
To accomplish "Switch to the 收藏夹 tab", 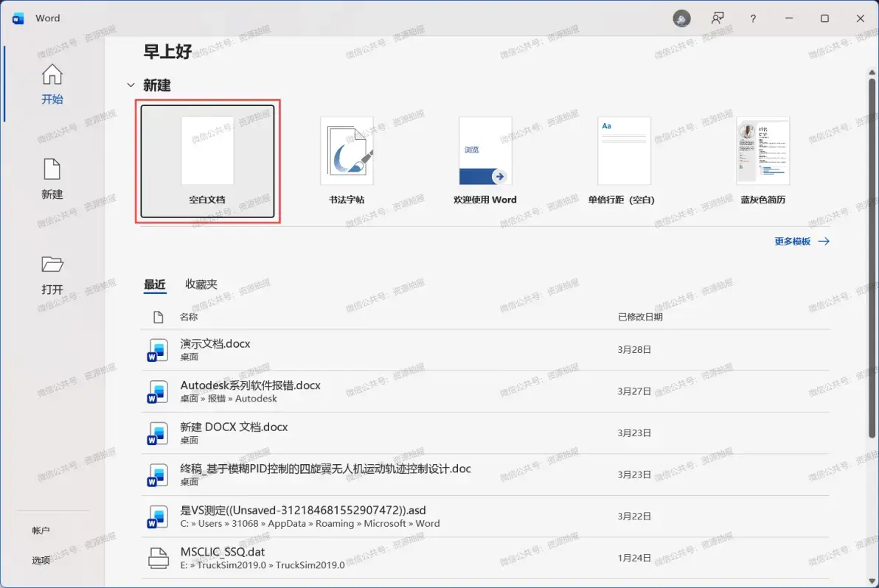I will [x=201, y=284].
